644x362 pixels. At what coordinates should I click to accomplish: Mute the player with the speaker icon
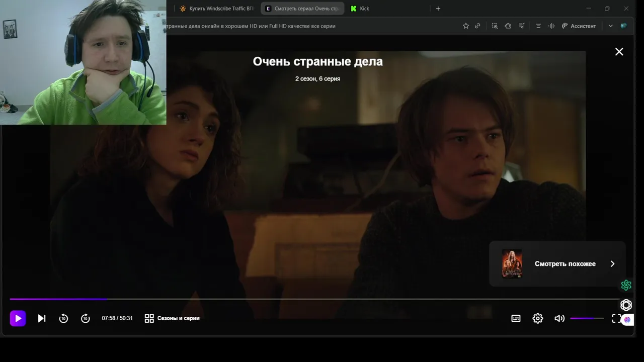(559, 318)
